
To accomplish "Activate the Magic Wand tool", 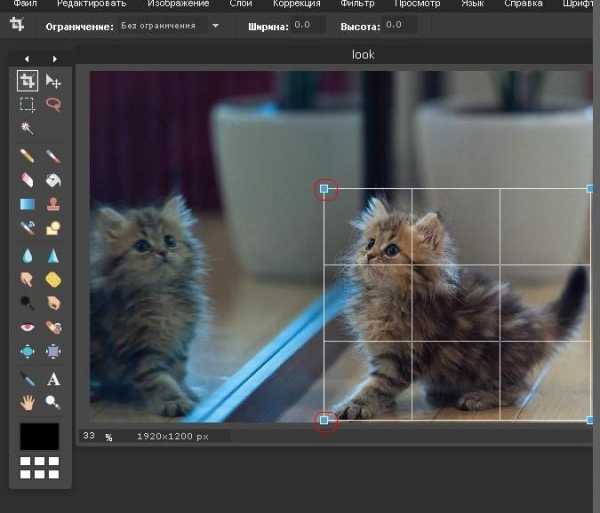I will pos(27,129).
